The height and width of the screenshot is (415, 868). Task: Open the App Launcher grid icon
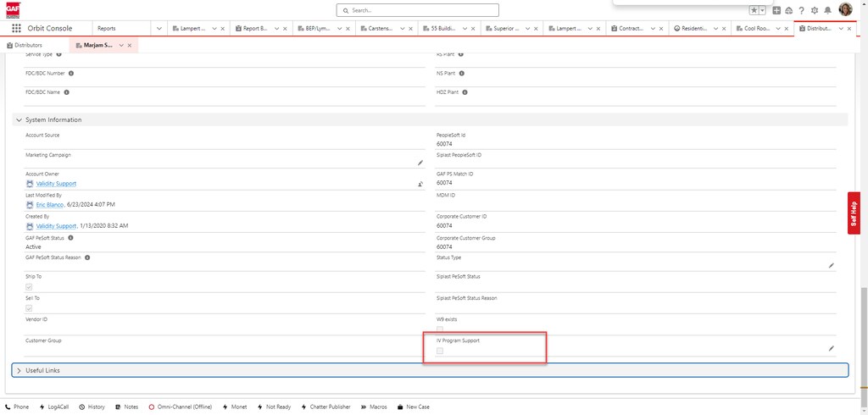click(17, 28)
